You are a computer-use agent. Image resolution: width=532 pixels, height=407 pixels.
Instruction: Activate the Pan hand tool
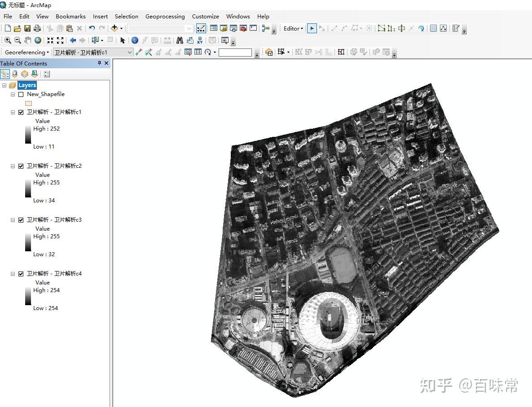click(x=28, y=40)
